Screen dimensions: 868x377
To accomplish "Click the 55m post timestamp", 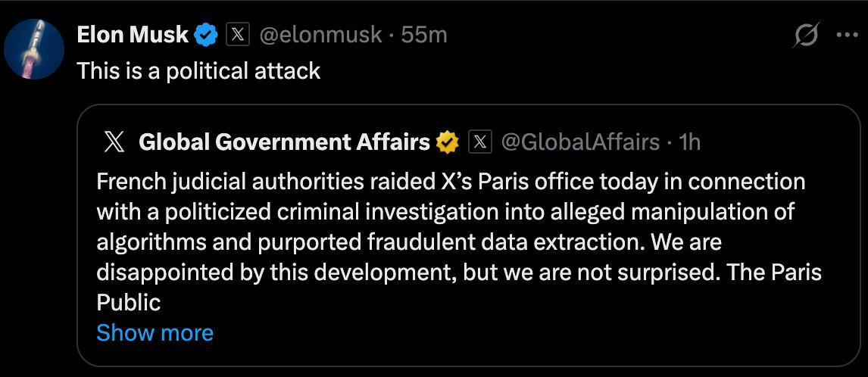I will [424, 34].
